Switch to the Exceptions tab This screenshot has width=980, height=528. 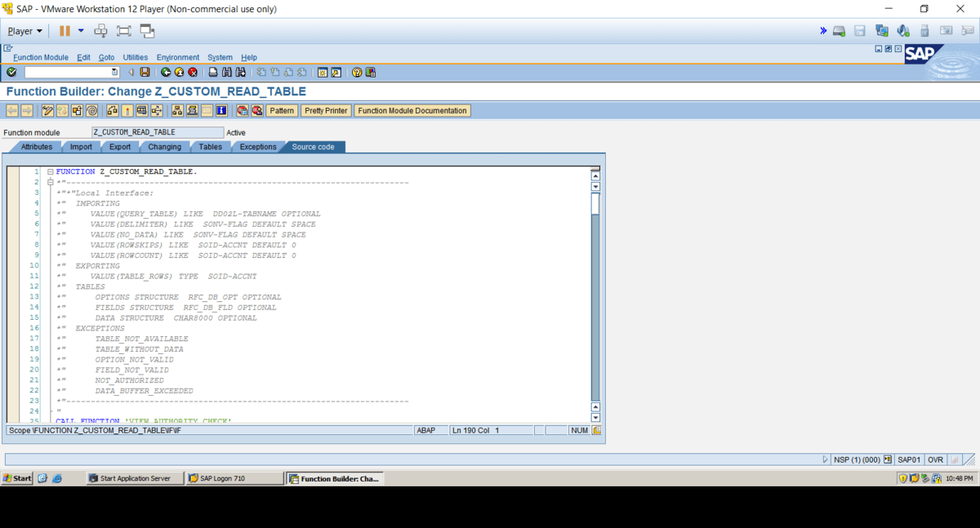[x=258, y=147]
